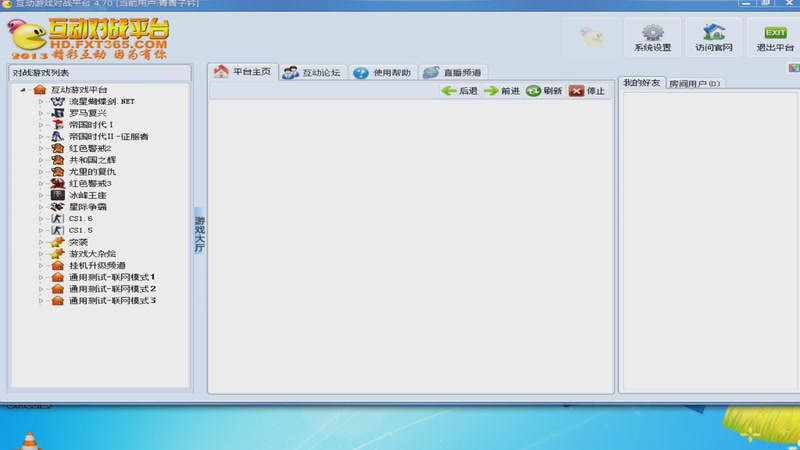
Task: Click the 流星蝴蝶剑.NET game icon
Action: point(58,102)
